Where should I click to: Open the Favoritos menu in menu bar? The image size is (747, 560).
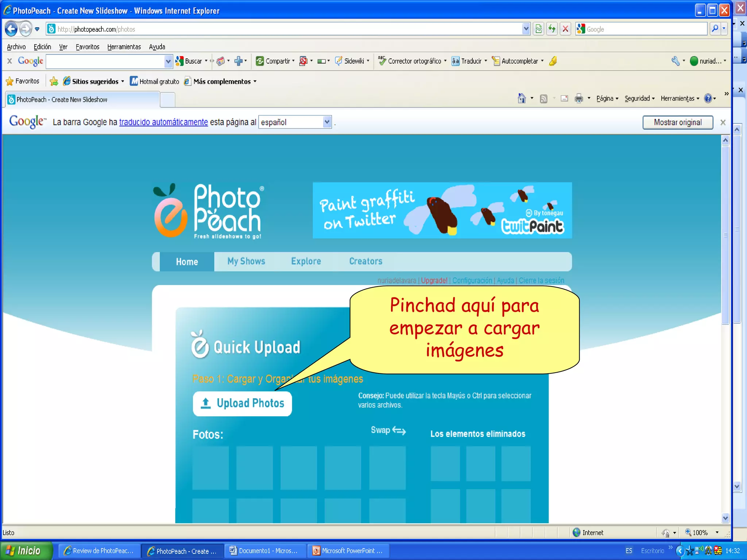tap(87, 47)
